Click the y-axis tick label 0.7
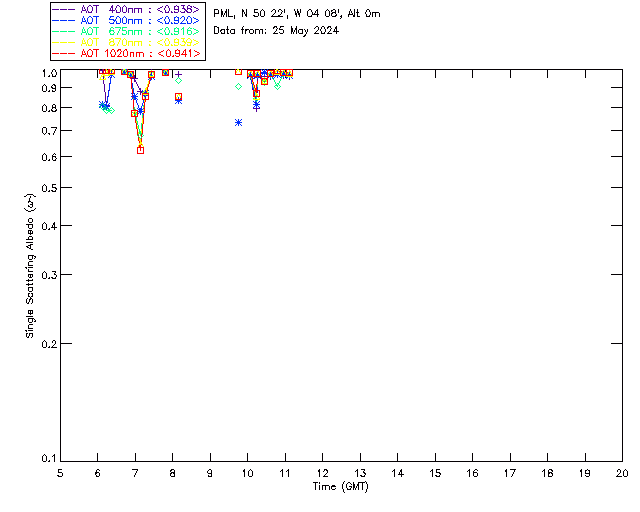 49,131
